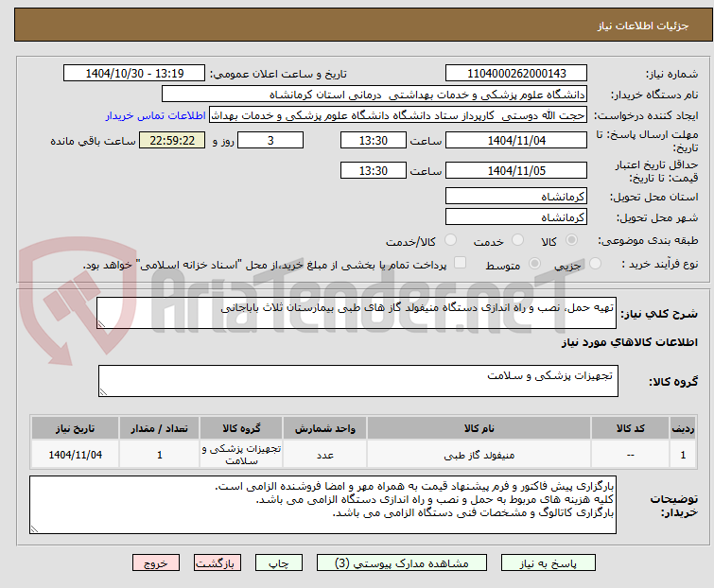Click the تجهیزات پزشکی و سلامت table cell
Image resolution: width=714 pixels, height=588 pixels.
click(241, 455)
